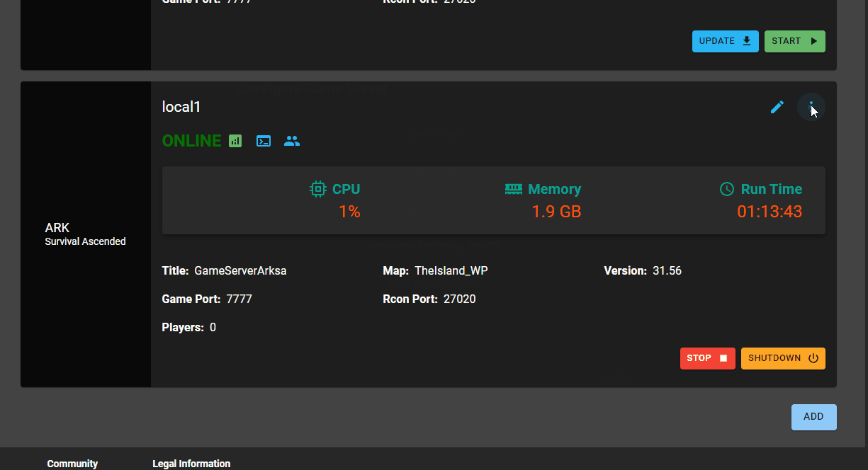Screen dimensions: 868x470
Task: Click the Community footer heading
Action: (x=72, y=464)
